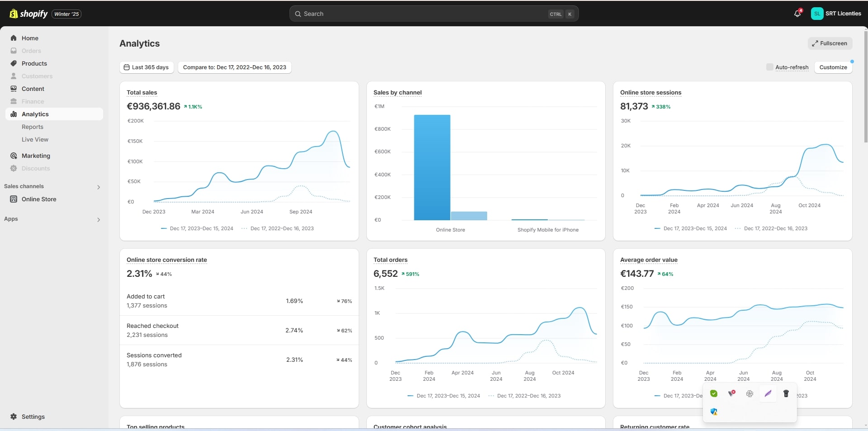This screenshot has width=868, height=431.
Task: Click the Total sales card title
Action: coord(142,92)
